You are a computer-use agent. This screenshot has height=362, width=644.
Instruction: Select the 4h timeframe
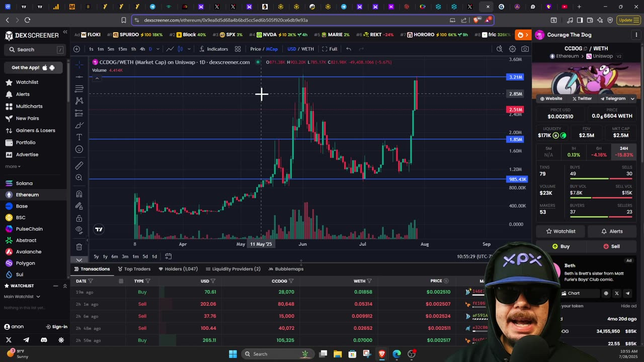tap(142, 49)
